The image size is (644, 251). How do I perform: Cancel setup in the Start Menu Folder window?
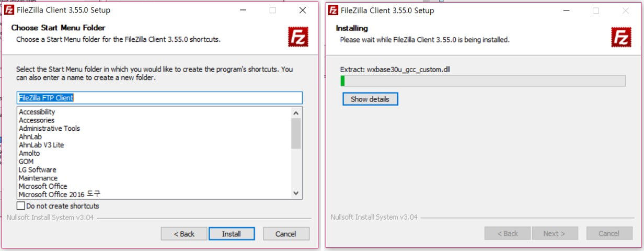(286, 234)
